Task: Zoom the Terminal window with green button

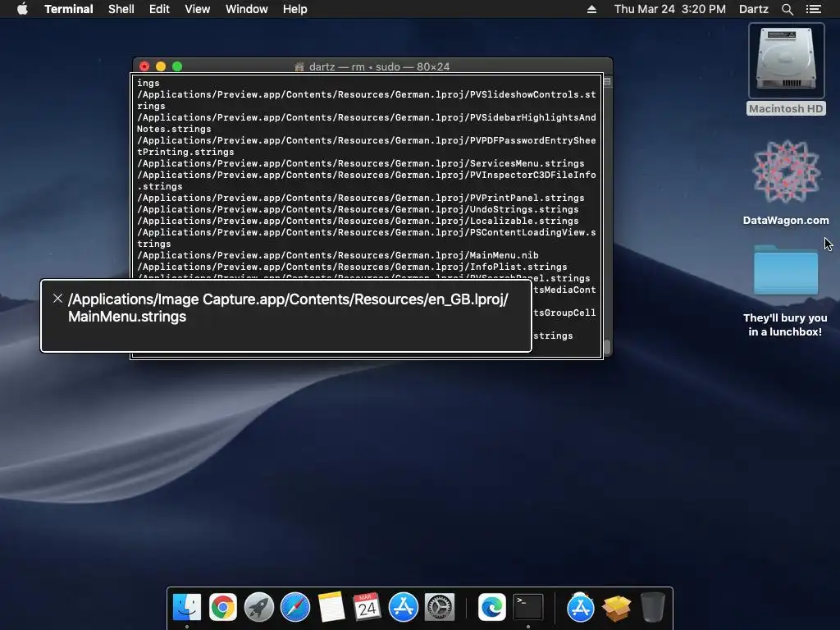Action: click(177, 66)
